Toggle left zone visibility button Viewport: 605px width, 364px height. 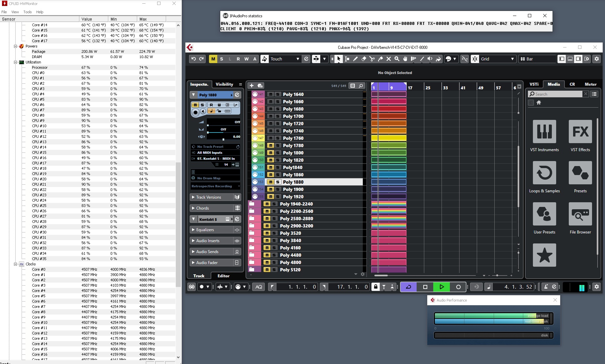click(x=561, y=59)
